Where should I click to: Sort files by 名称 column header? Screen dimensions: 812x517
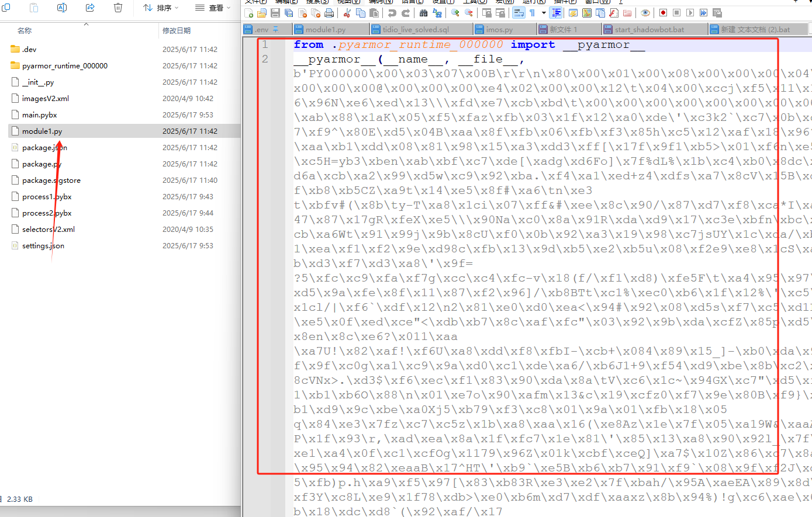[25, 30]
